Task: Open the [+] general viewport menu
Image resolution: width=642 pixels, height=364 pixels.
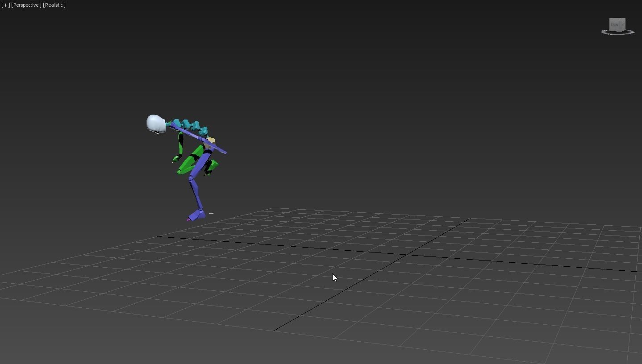Action: click(5, 5)
